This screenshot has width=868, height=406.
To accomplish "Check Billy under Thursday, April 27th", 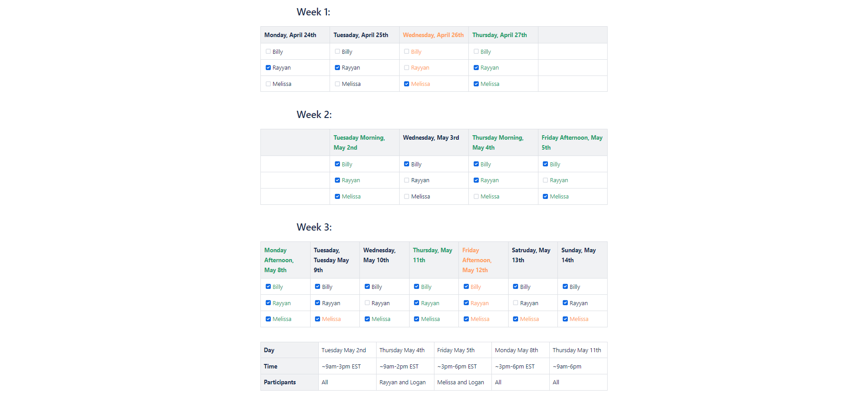I will point(476,52).
